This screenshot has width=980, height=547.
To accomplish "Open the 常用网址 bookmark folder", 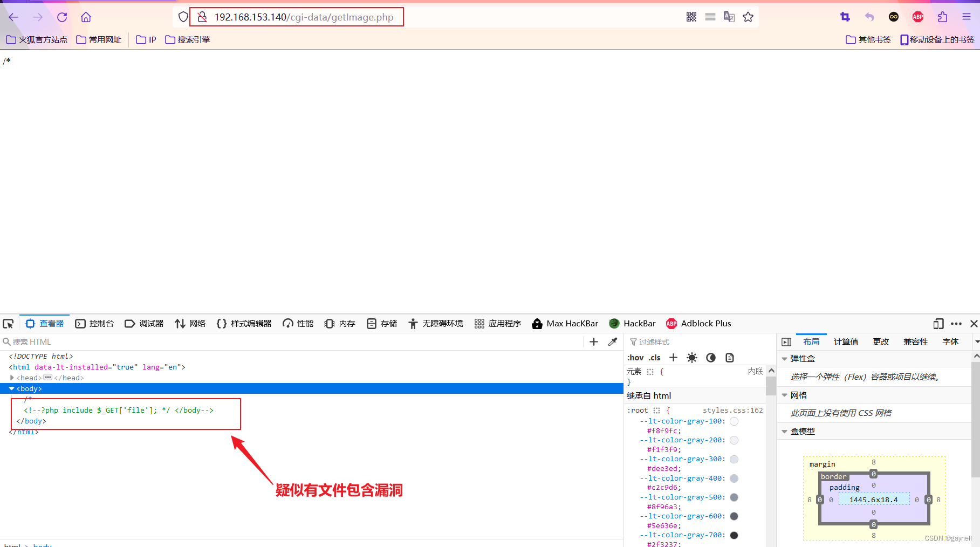I will click(x=99, y=39).
